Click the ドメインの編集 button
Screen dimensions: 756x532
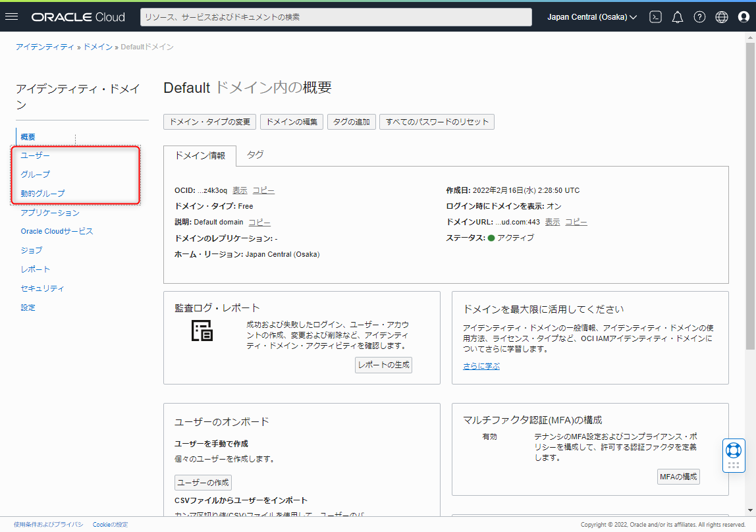[x=292, y=122]
